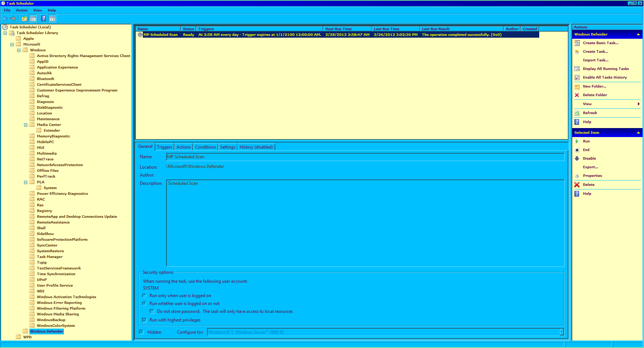644x348 pixels.
Task: Click the Disable down-arrow icon
Action: tap(577, 159)
